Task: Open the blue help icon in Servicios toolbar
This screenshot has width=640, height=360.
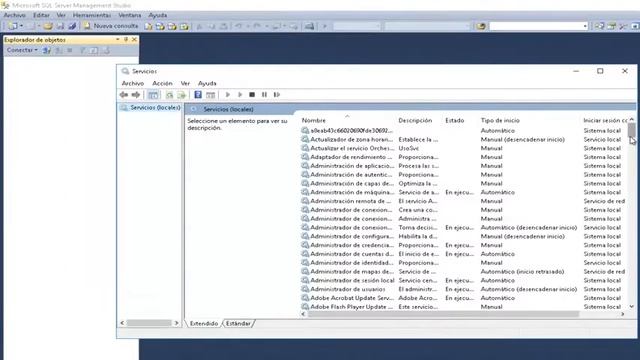Action: (x=198, y=95)
